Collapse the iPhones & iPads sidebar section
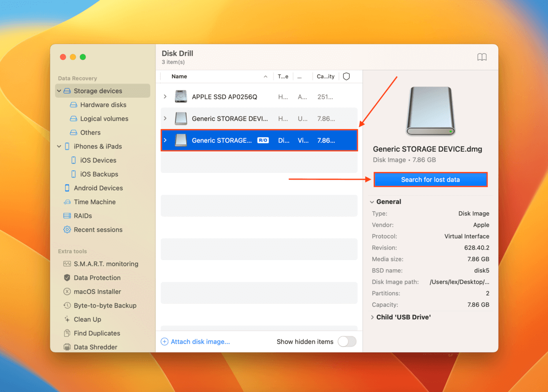Screen dimensions: 548x392 [59, 146]
